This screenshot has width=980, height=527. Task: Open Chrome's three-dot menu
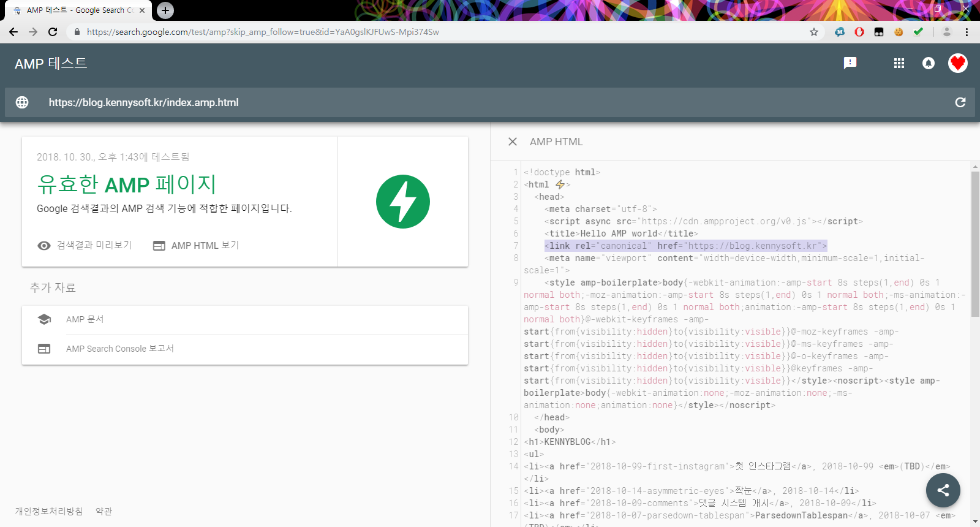point(967,32)
